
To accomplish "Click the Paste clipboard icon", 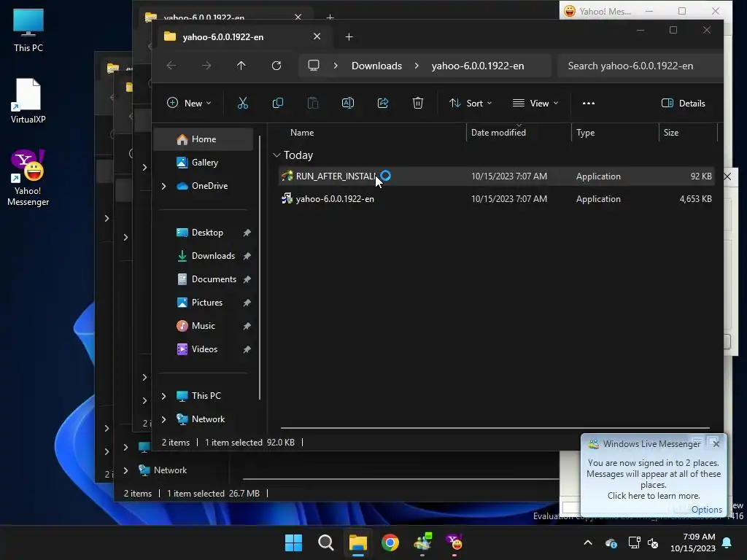I will click(x=312, y=103).
